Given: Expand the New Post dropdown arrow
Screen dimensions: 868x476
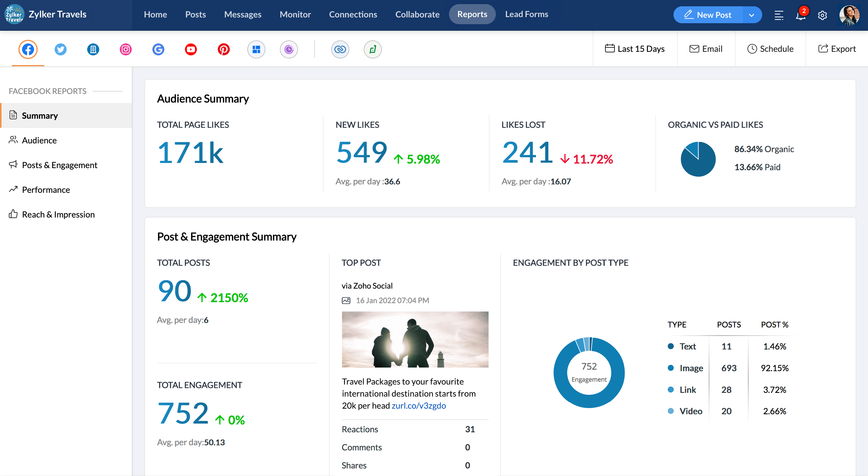Looking at the screenshot, I should click(751, 15).
